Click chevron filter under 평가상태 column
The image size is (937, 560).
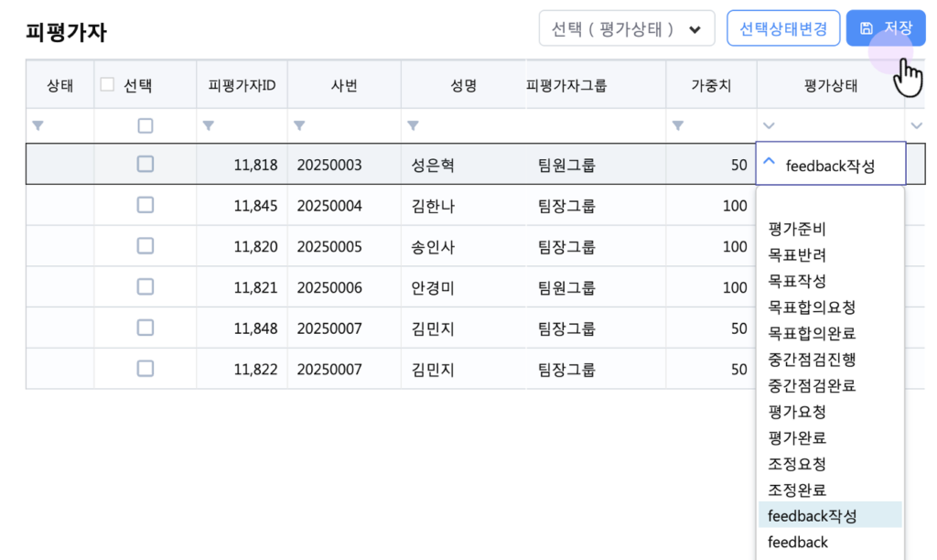click(x=769, y=125)
